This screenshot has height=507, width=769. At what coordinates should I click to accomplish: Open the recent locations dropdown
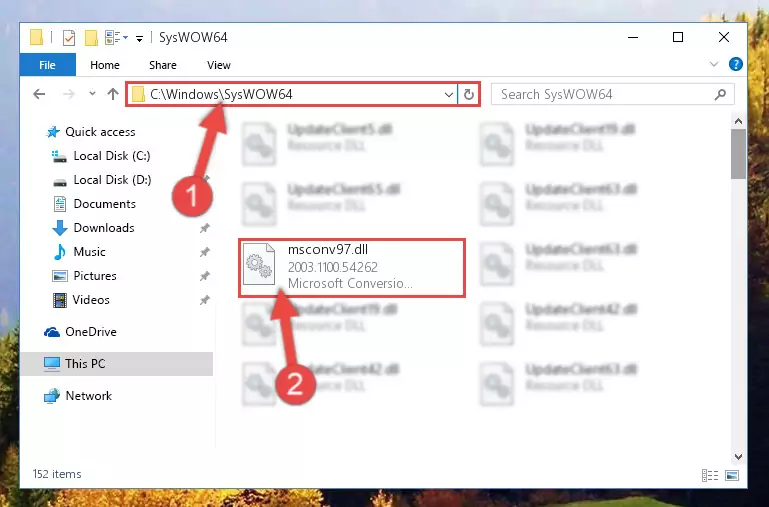pos(92,94)
